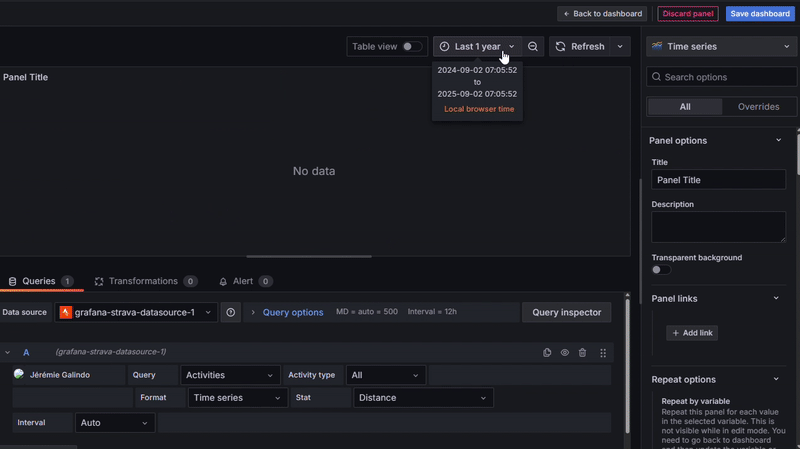
Task: Click Save dashboard button
Action: pos(760,14)
